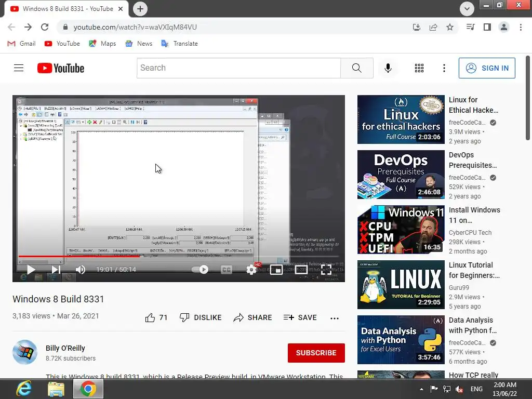Subscribe to Billy O'Reilly channel
The height and width of the screenshot is (399, 532).
pyautogui.click(x=316, y=353)
